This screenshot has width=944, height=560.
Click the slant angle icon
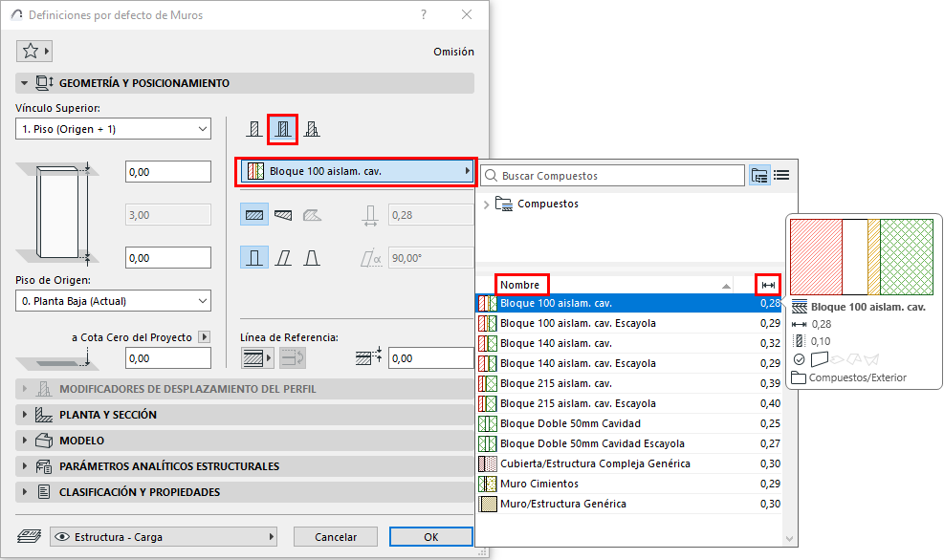click(x=371, y=258)
